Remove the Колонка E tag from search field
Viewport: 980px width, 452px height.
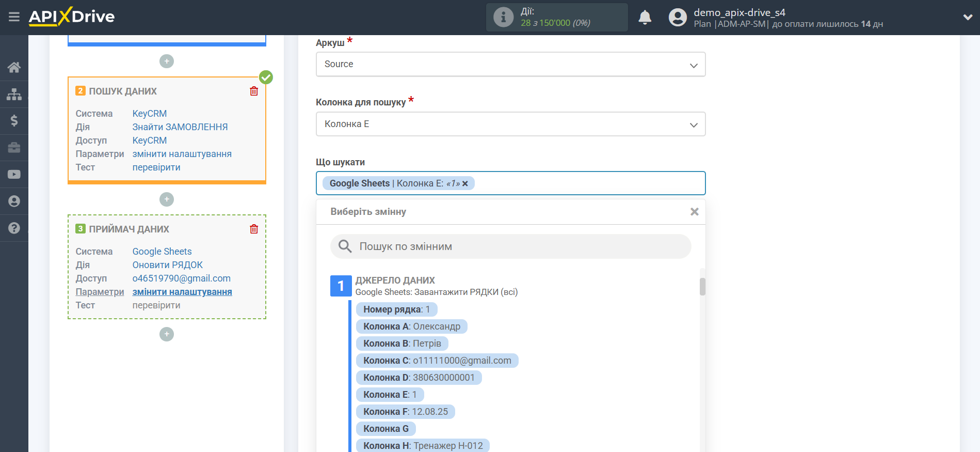[465, 183]
